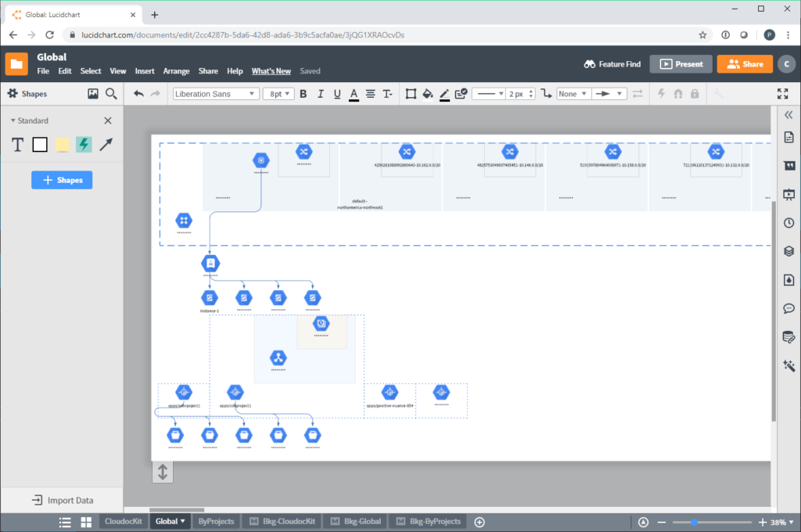Open the Layers panel icon
The height and width of the screenshot is (532, 801).
788,251
